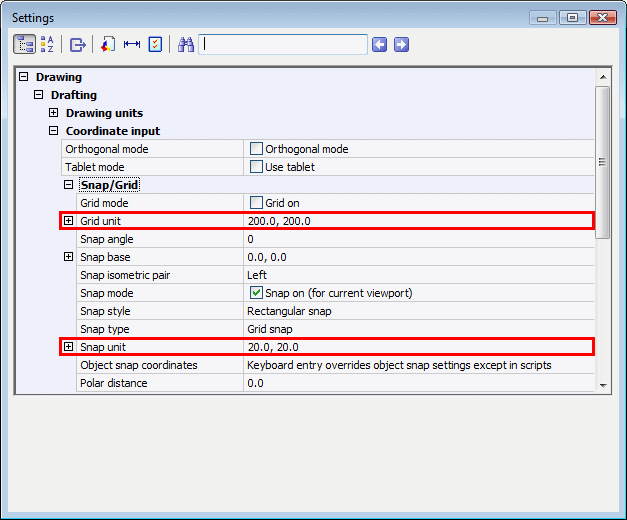Expand the Snap unit property
Image resolution: width=627 pixels, height=520 pixels.
[69, 347]
